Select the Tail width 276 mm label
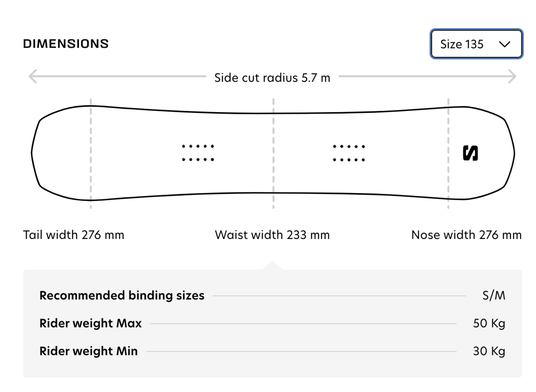The width and height of the screenshot is (536, 392). 74,235
